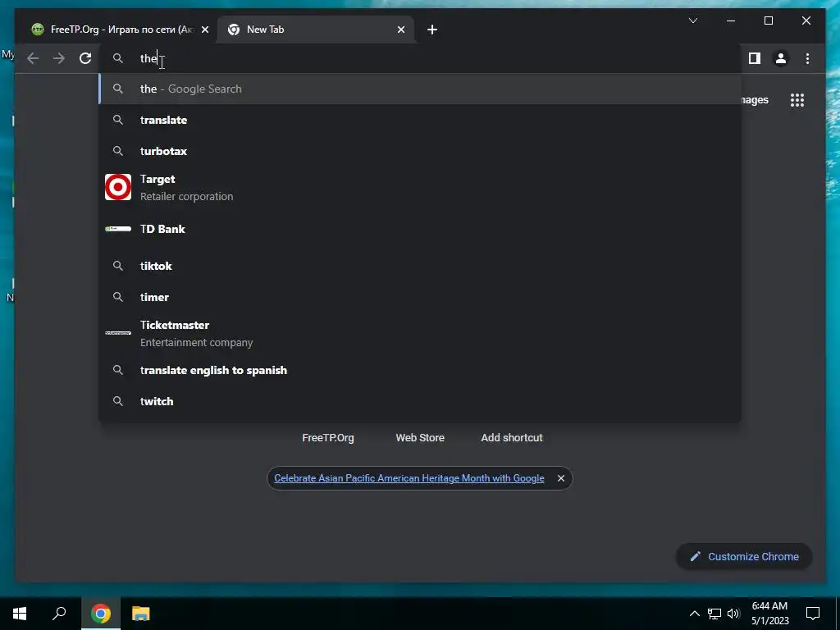This screenshot has height=630, width=840.
Task: Close the New Tab tab
Action: tap(400, 30)
